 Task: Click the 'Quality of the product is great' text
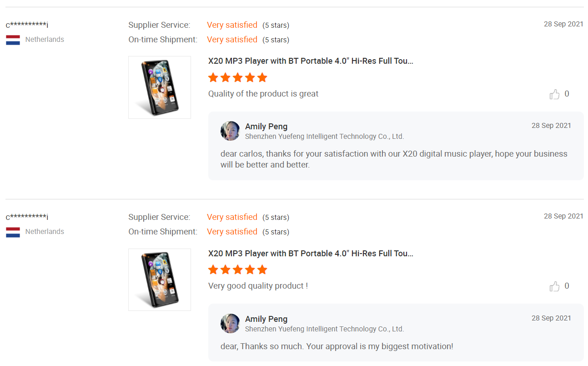(263, 94)
